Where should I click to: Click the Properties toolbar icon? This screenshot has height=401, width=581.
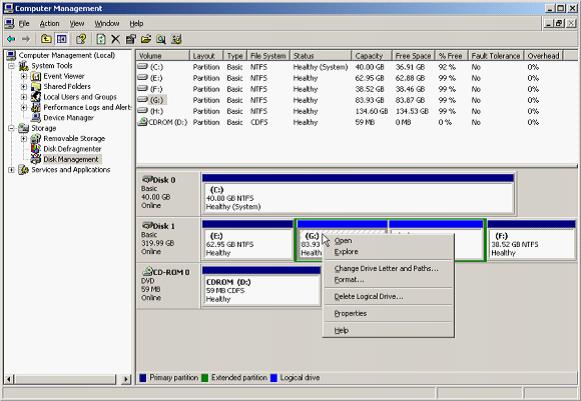(131, 39)
